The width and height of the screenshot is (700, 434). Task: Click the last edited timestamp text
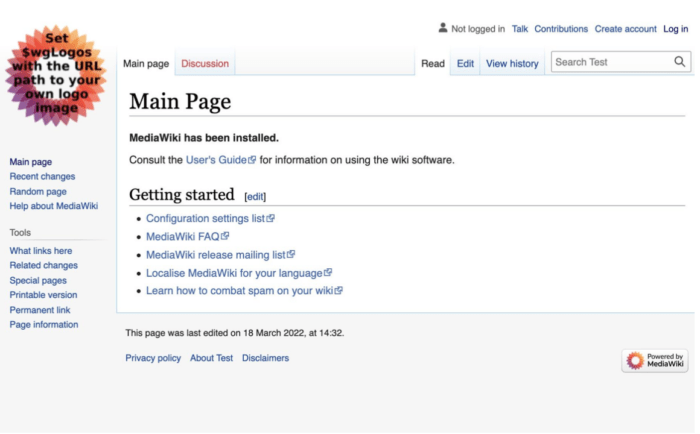(x=234, y=333)
